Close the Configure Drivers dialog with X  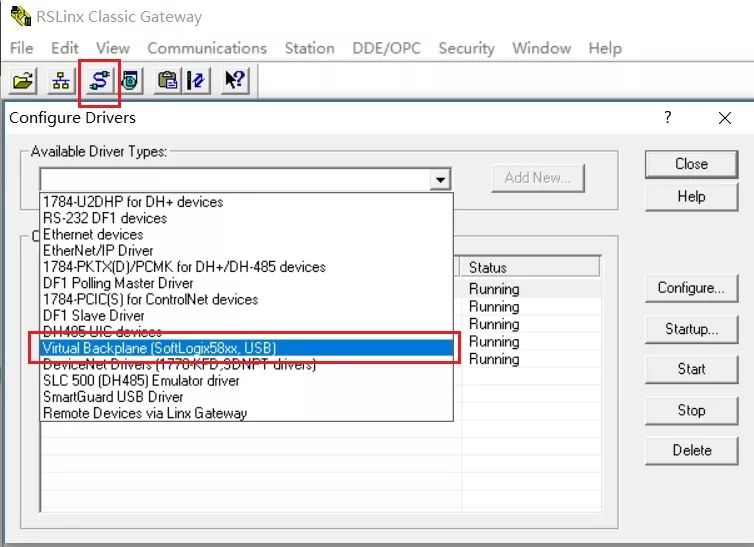tap(725, 118)
